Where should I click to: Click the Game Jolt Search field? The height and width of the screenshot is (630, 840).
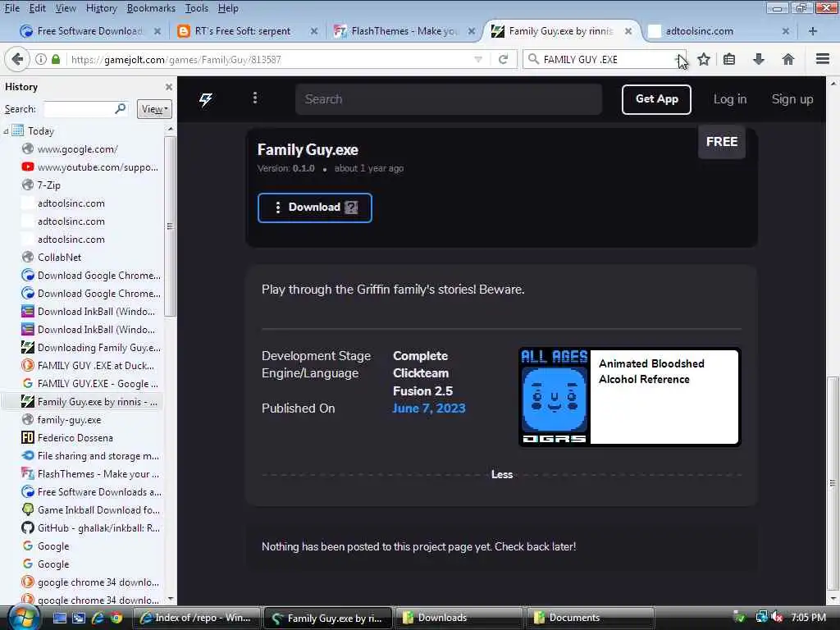449,99
